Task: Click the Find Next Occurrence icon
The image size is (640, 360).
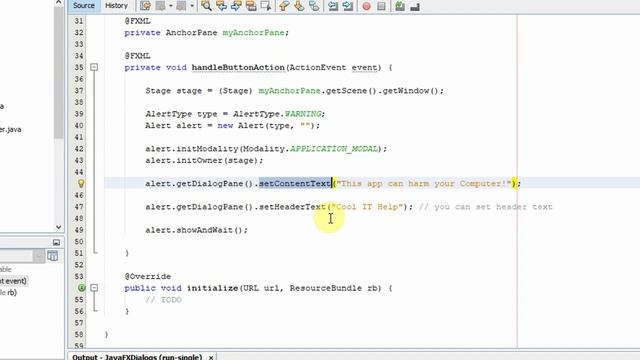Action: [236, 6]
